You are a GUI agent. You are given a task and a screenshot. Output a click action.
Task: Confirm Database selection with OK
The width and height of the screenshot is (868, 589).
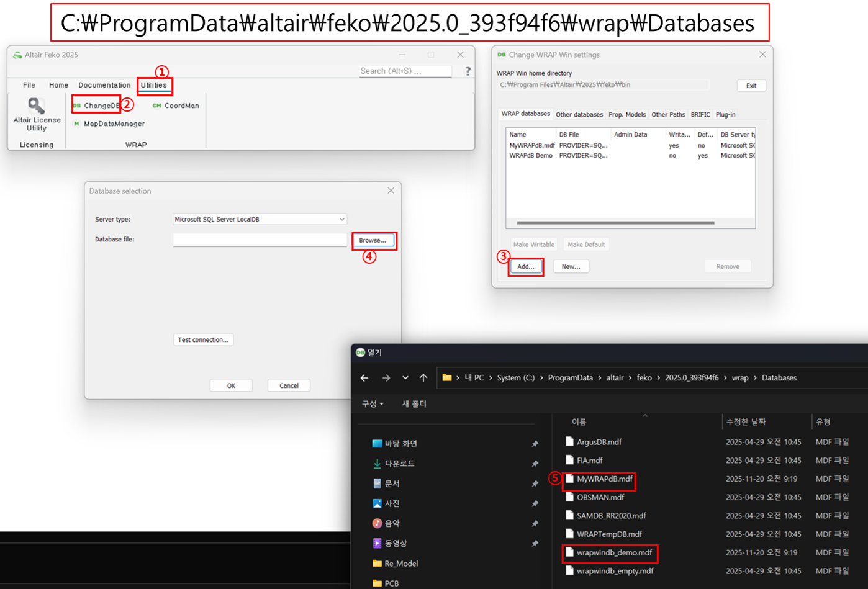(231, 385)
